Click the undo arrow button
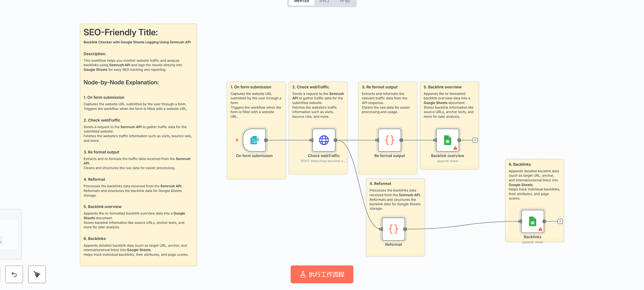 click(x=14, y=274)
